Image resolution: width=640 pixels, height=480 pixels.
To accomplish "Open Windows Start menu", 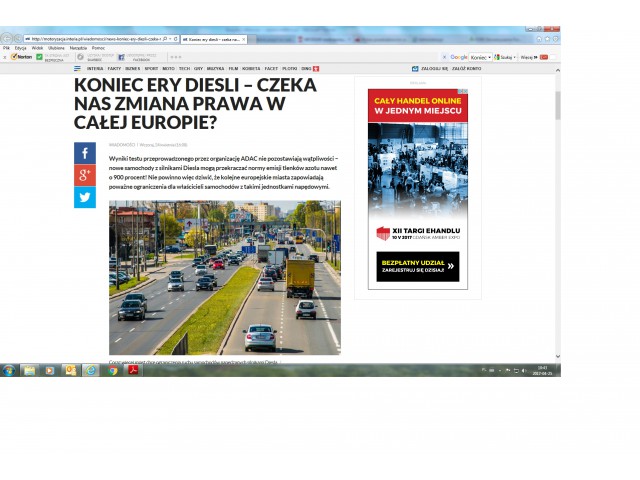I will [9, 370].
